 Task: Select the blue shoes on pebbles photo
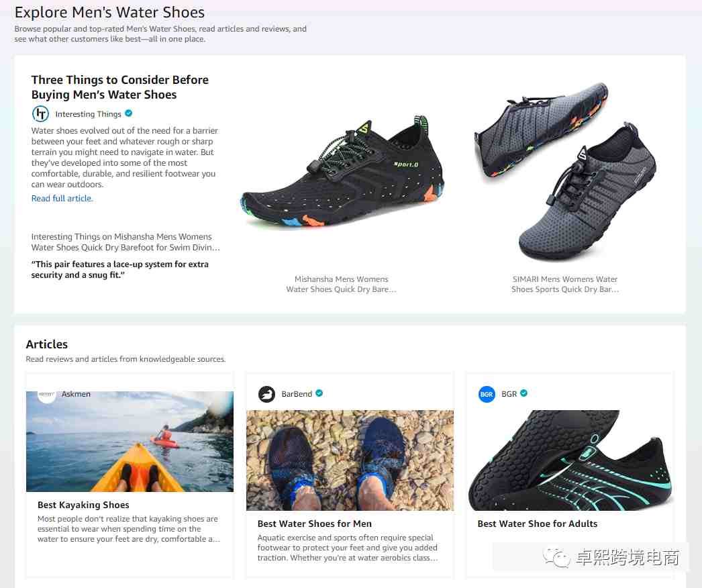coord(350,460)
